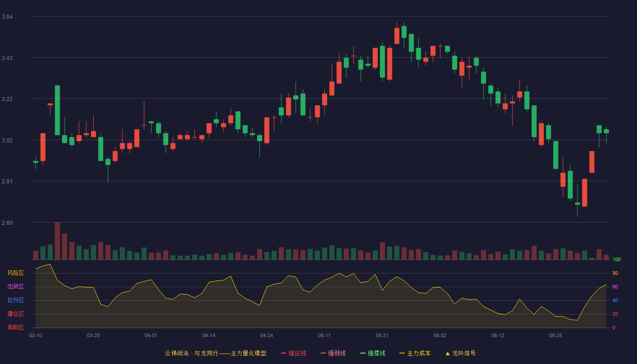The width and height of the screenshot is (637, 364).
Task: Click the 2.60 price axis label
Action: (x=7, y=223)
